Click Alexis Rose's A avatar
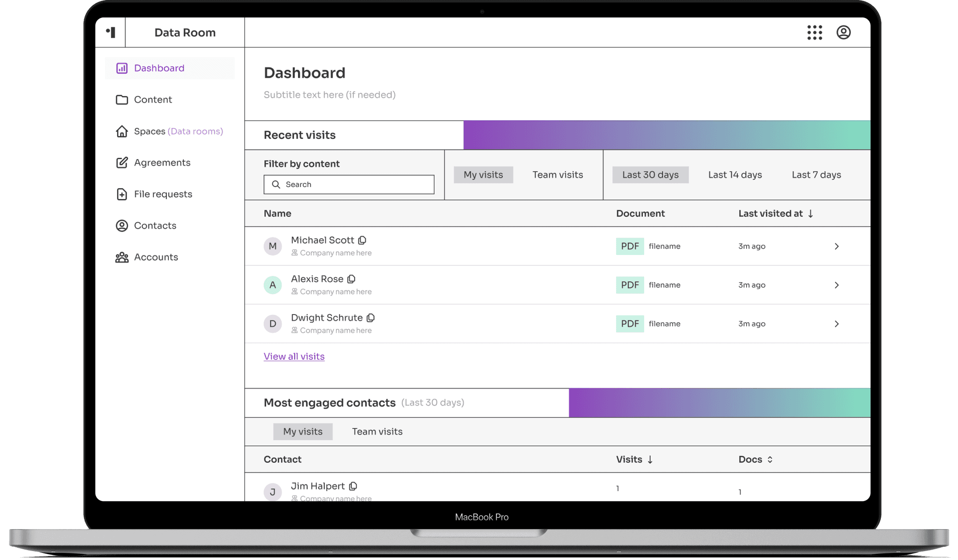 [273, 285]
